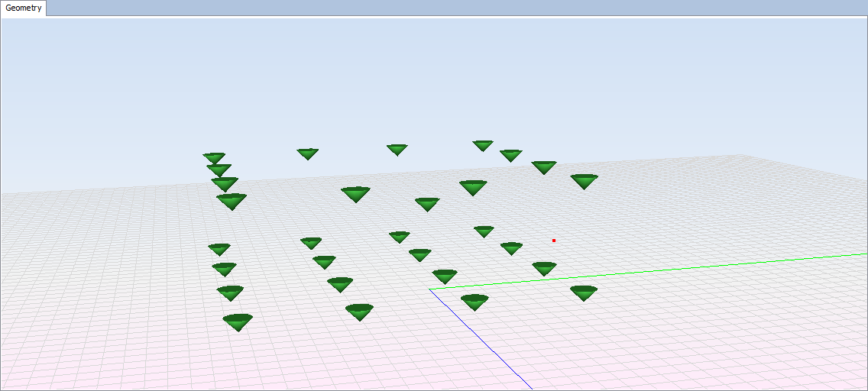
Task: Pick the far-right cone in the upper layer
Action: coord(584,181)
